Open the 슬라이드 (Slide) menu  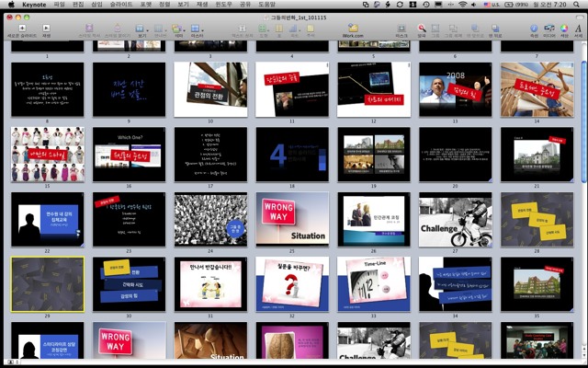(x=121, y=5)
